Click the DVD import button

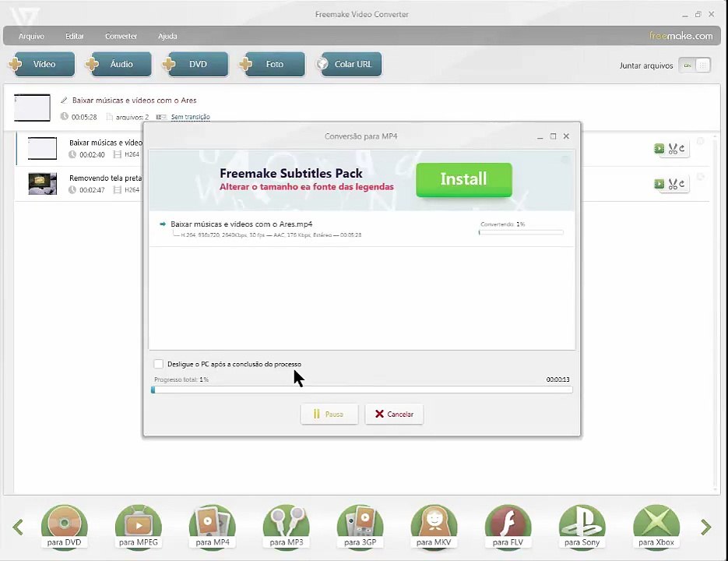pyautogui.click(x=196, y=64)
